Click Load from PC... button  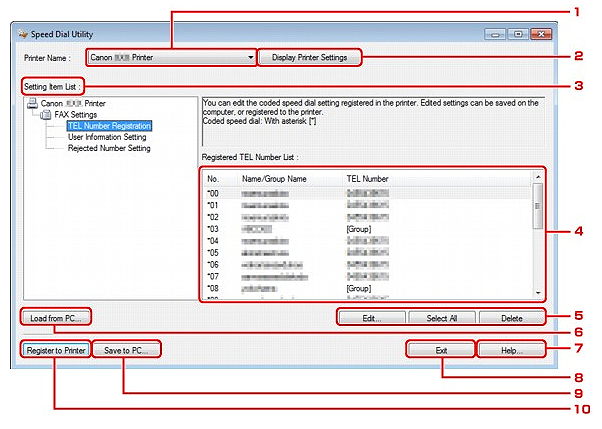54,317
